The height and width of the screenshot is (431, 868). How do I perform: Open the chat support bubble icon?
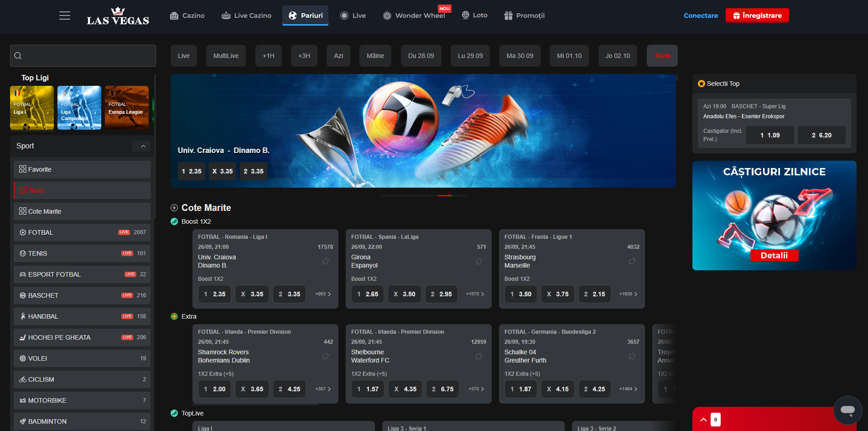click(847, 410)
